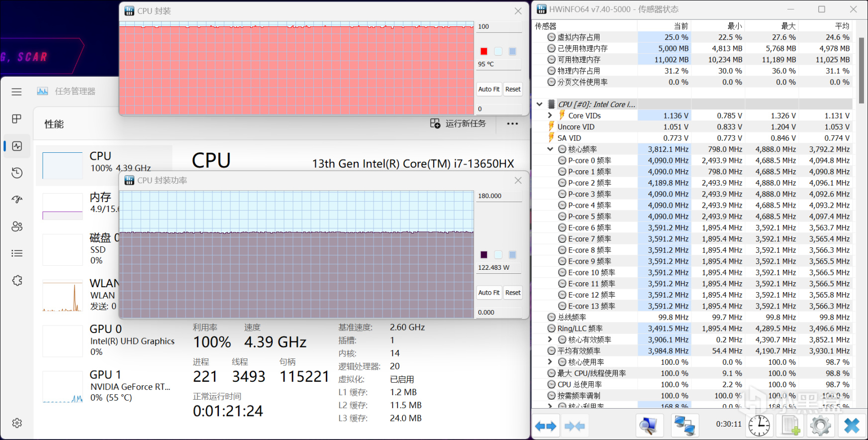Image resolution: width=868 pixels, height=440 pixels.
Task: Click Auto Fit in the CPU 封装 graph
Action: [x=488, y=89]
